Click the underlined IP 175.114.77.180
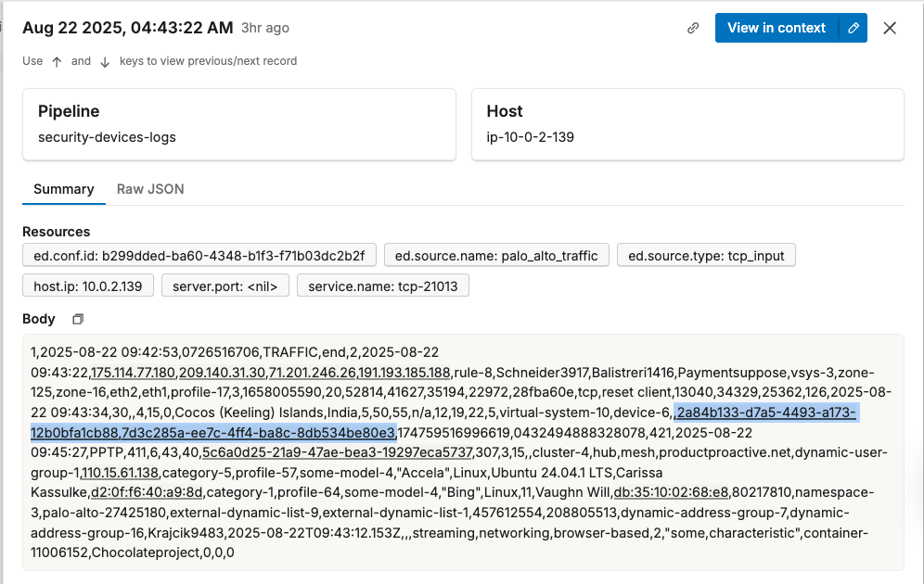Screen dimensions: 924x584 133,373
